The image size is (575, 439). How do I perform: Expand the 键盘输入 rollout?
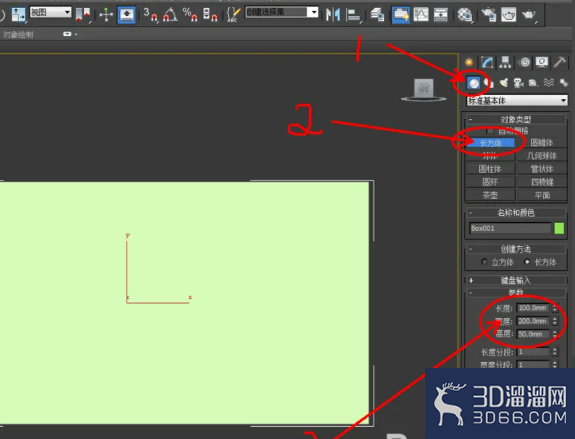click(x=516, y=281)
